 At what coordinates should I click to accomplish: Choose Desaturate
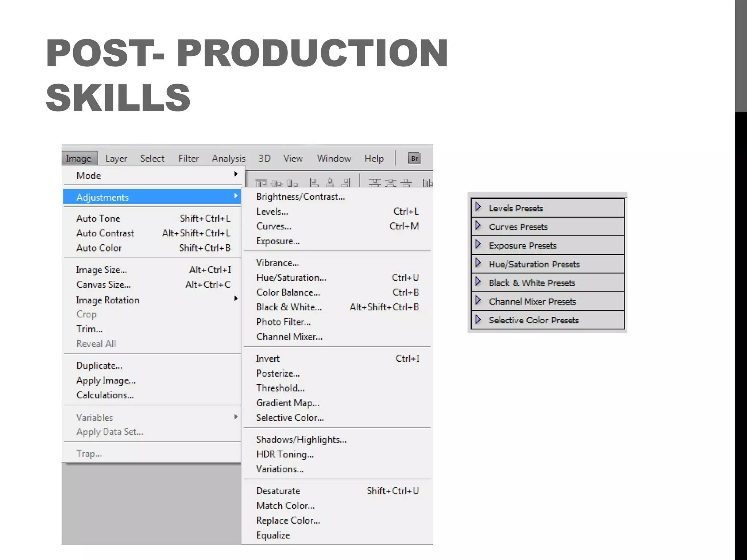[337, 491]
